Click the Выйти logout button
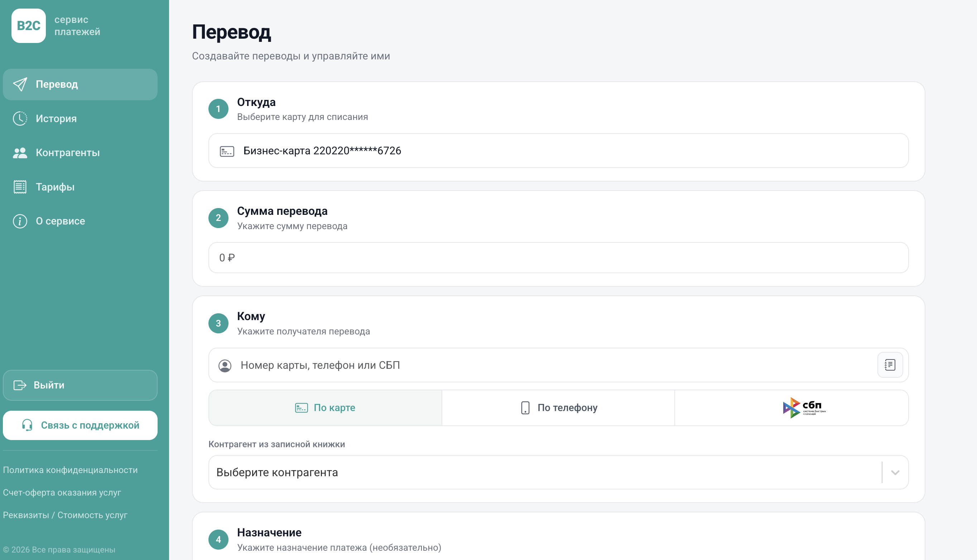Viewport: 977px width, 560px height. pyautogui.click(x=80, y=385)
